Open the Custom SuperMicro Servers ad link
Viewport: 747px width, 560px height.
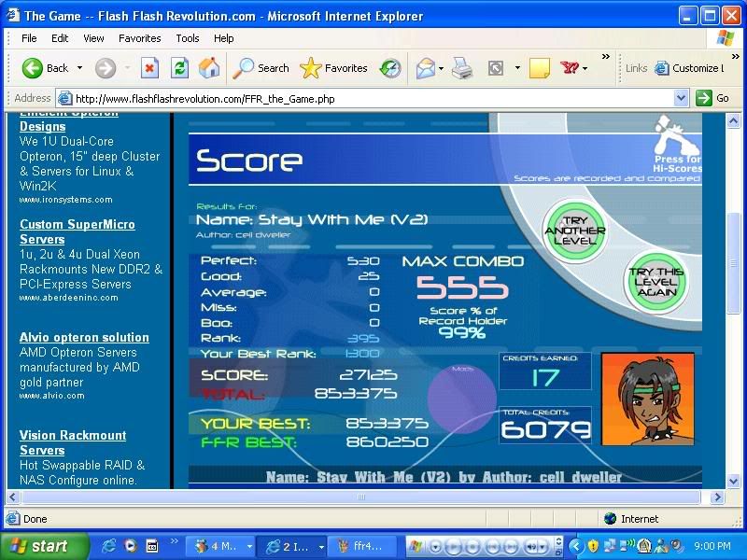click(x=78, y=231)
